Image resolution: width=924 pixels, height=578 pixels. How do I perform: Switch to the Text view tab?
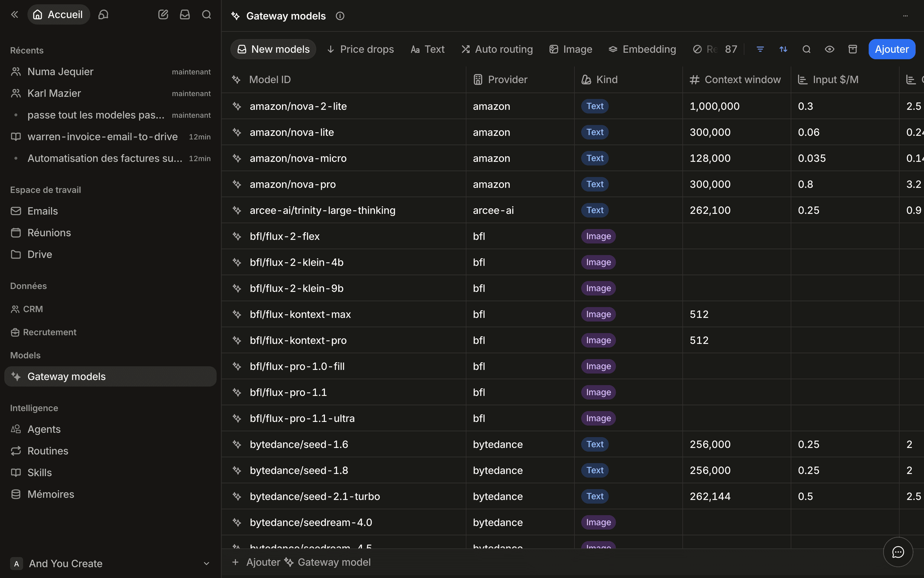pyautogui.click(x=427, y=49)
